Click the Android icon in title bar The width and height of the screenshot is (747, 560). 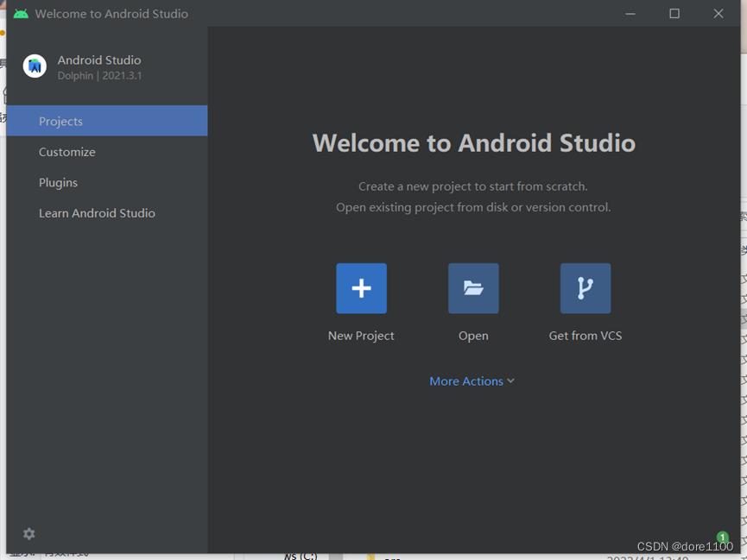point(21,14)
